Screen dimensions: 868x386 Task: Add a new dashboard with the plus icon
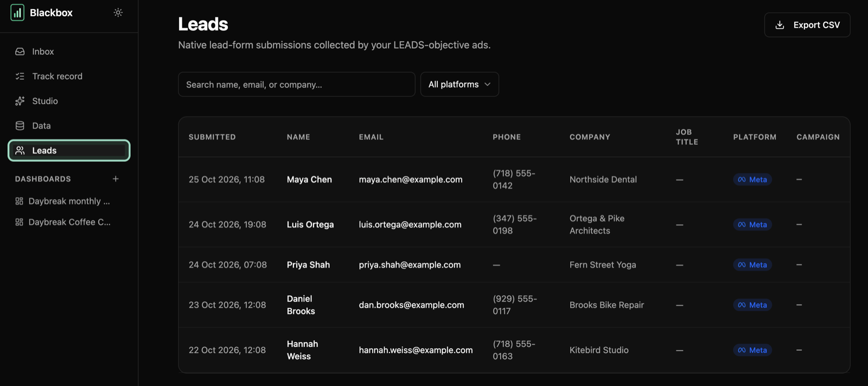(x=116, y=179)
